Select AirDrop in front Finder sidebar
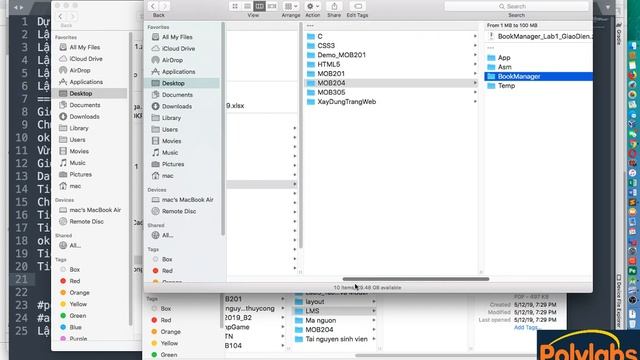 point(172,60)
